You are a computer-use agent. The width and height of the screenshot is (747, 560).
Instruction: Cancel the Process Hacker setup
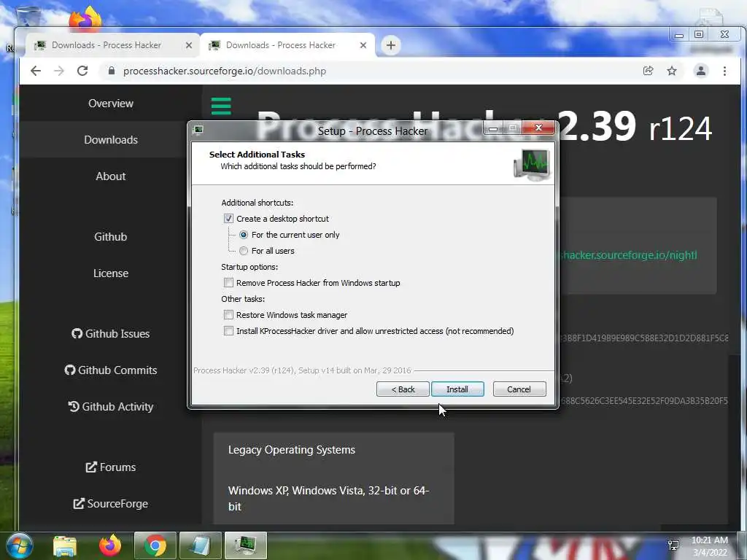tap(519, 389)
